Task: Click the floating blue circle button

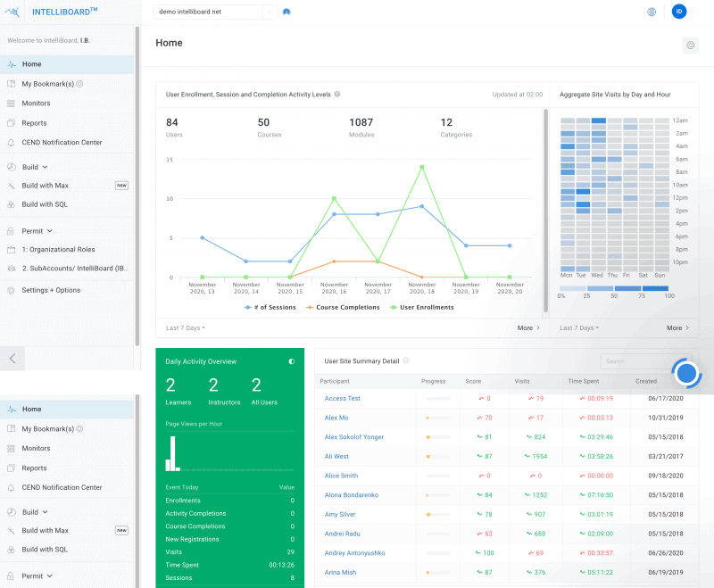Action: tap(686, 373)
